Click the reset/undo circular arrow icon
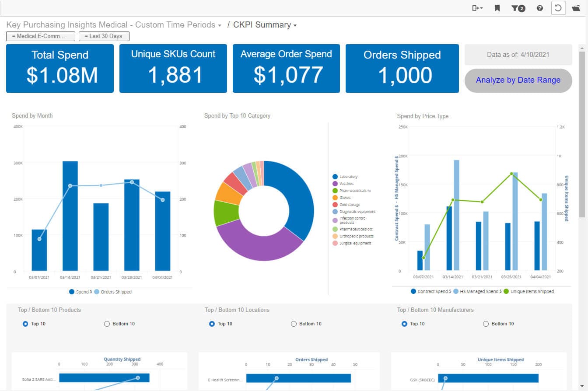588x391 pixels. tap(558, 8)
